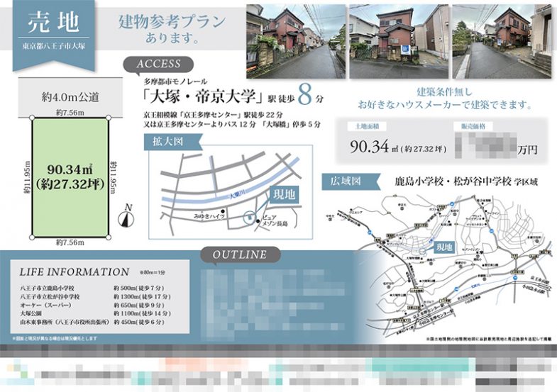Click the ACCESS speech-bubble label
Viewport: 557px width, 392px height.
click(x=158, y=65)
